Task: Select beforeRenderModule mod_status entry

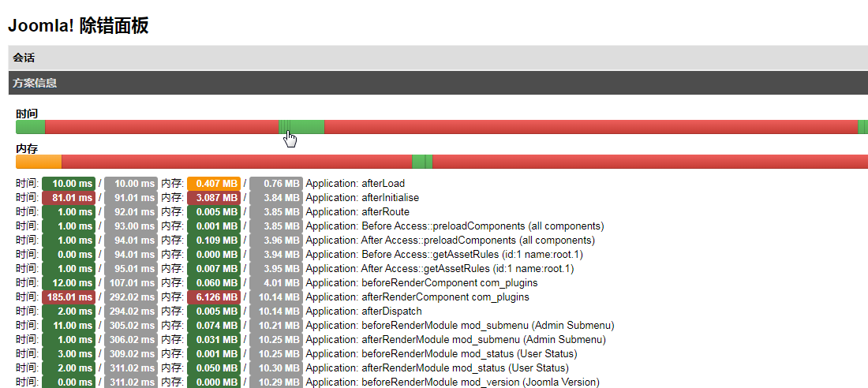Action: [x=441, y=354]
